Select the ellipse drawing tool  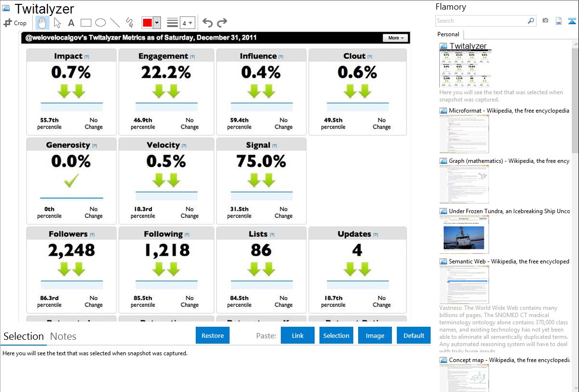click(101, 23)
